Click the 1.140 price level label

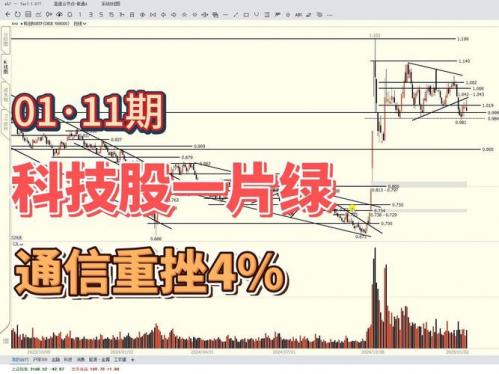click(x=464, y=61)
